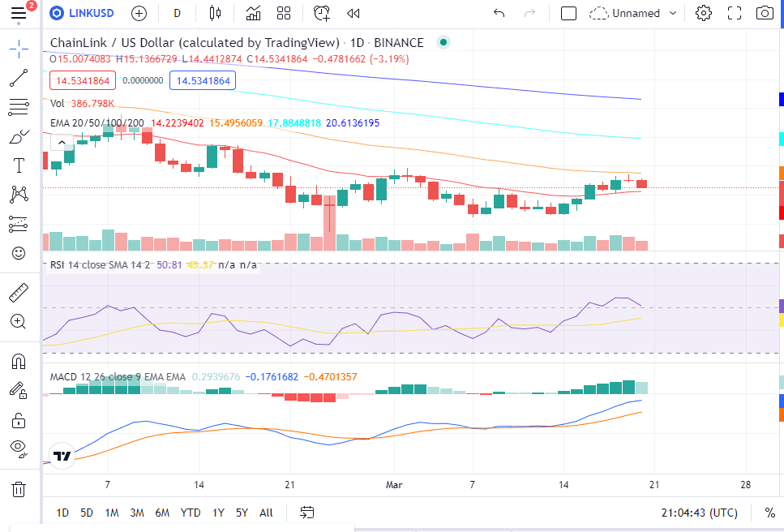
Task: Set range to 1Y
Action: [218, 513]
